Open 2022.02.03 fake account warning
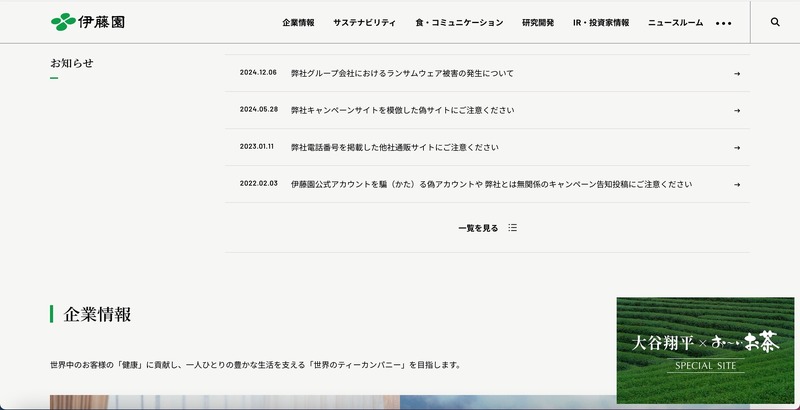Image resolution: width=800 pixels, height=410 pixels. [491, 184]
